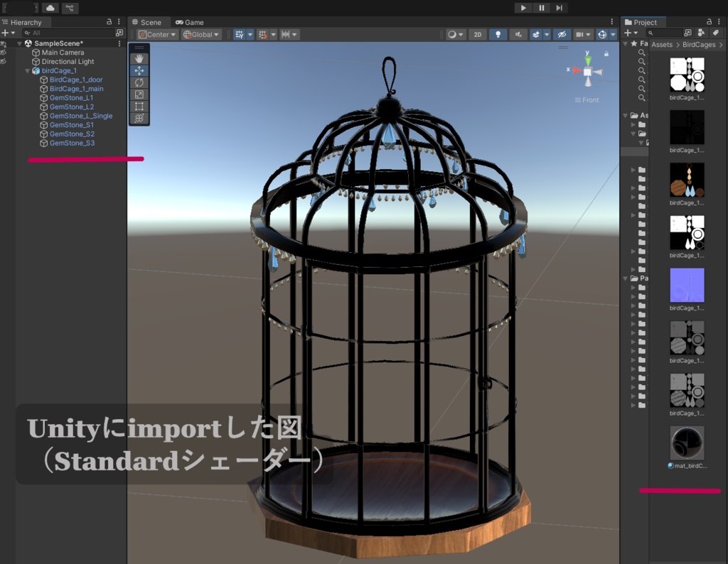Click the Assets breadcrumb in the Project panel
Image resolution: width=728 pixels, height=564 pixels.
tap(662, 44)
